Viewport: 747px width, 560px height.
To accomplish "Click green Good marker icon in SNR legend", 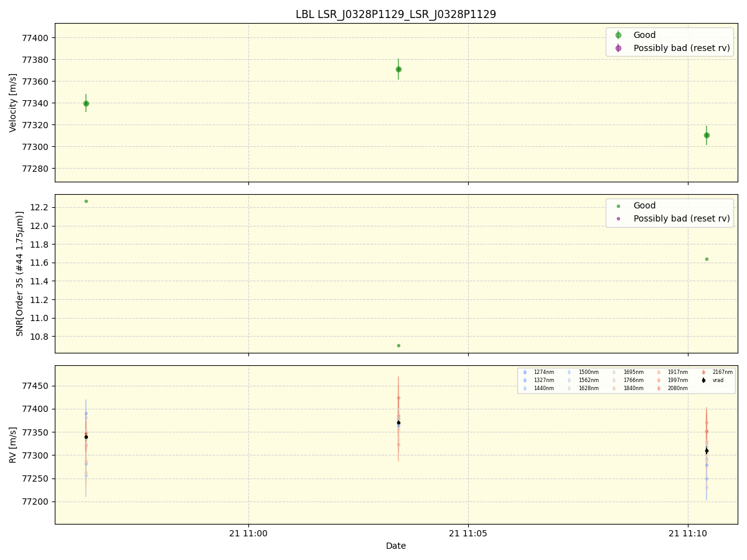I will pos(618,206).
